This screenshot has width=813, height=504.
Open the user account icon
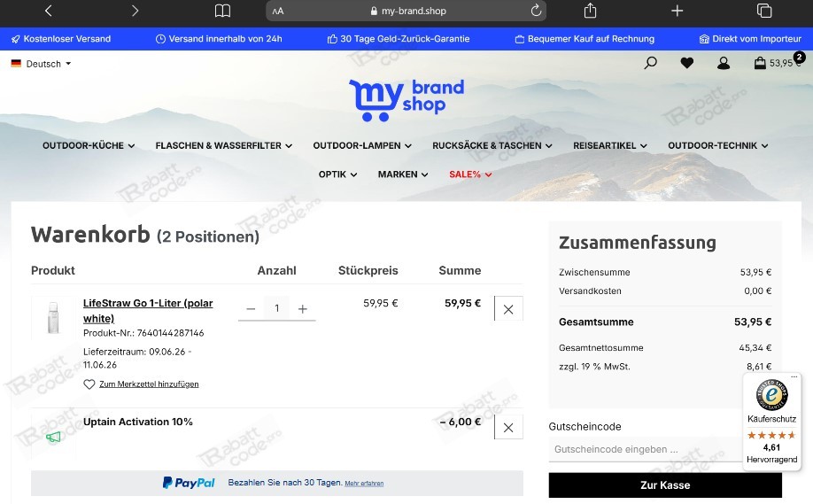(x=724, y=63)
